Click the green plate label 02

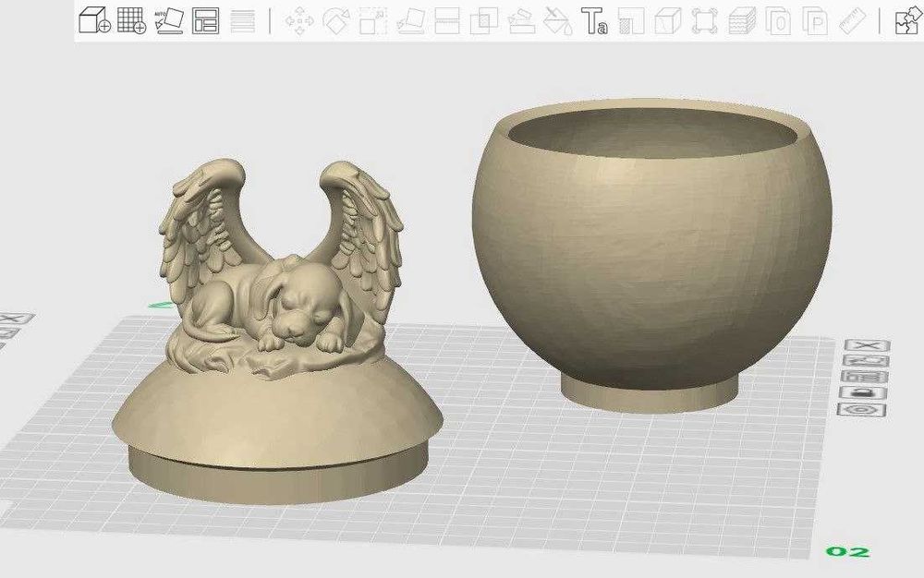[x=847, y=551]
